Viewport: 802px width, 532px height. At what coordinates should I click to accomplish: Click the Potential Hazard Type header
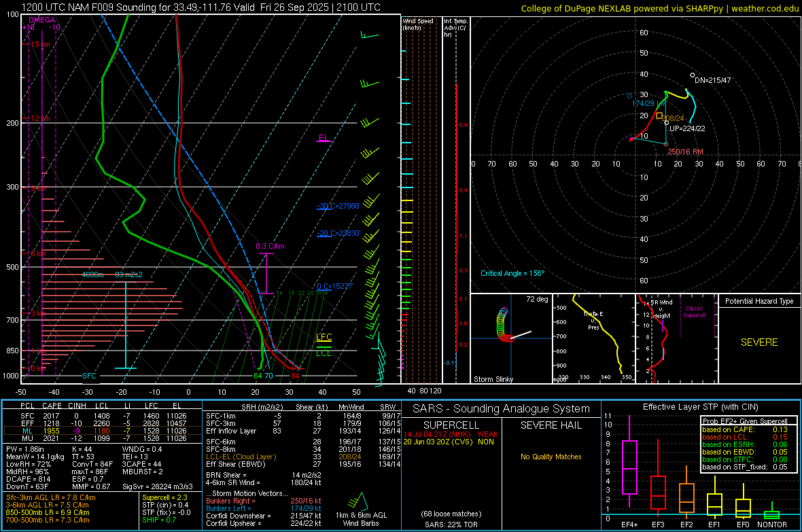[x=759, y=301]
